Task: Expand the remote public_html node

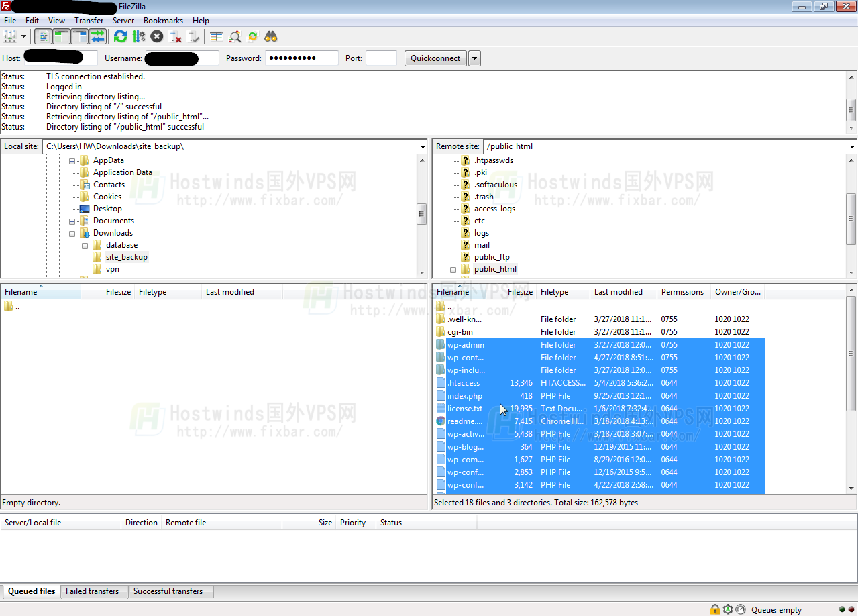Action: [x=453, y=269]
